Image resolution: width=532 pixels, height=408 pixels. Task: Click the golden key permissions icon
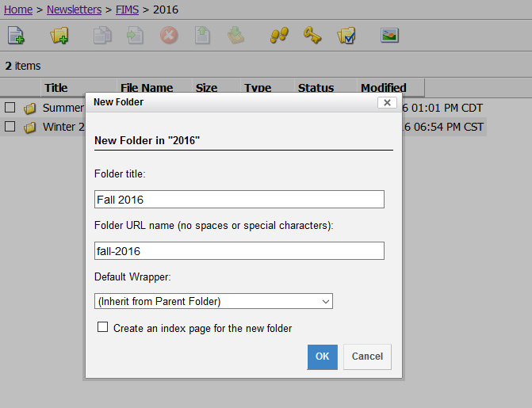tap(312, 36)
